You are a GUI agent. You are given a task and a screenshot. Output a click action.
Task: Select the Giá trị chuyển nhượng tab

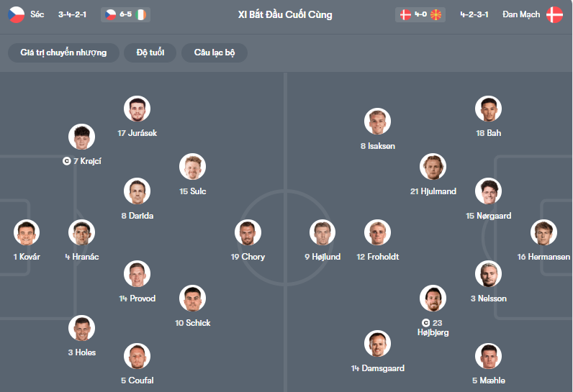(63, 53)
